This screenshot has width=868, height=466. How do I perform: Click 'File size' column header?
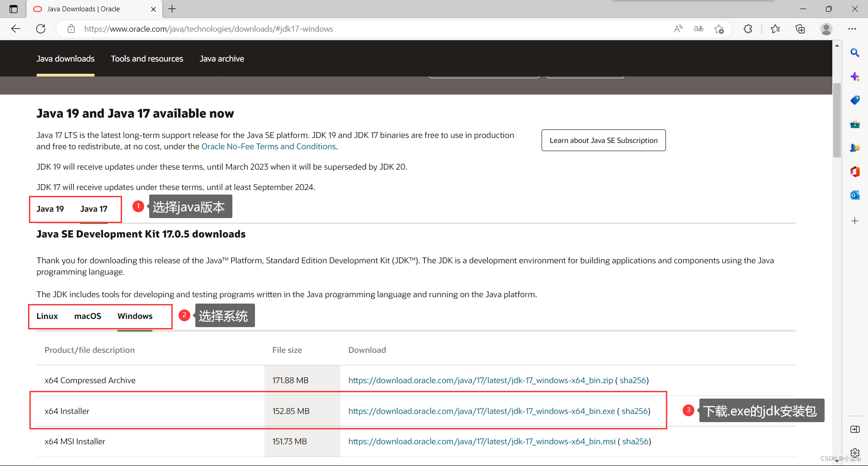tap(287, 350)
